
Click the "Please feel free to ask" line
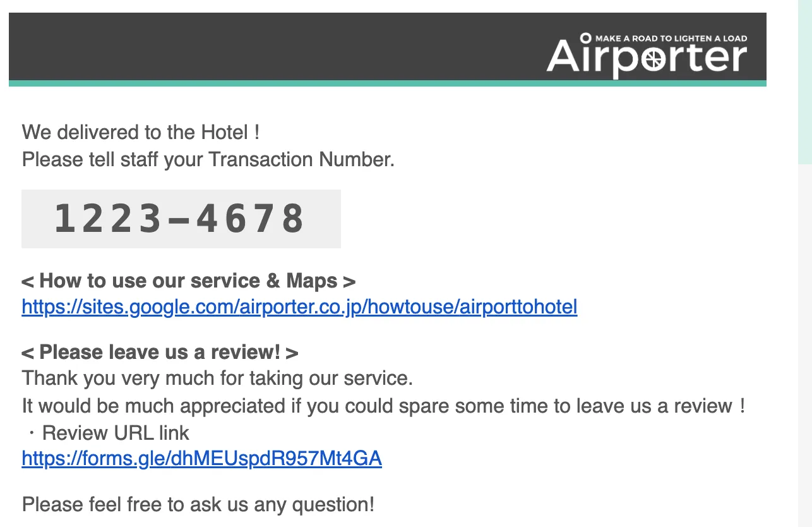(x=198, y=505)
